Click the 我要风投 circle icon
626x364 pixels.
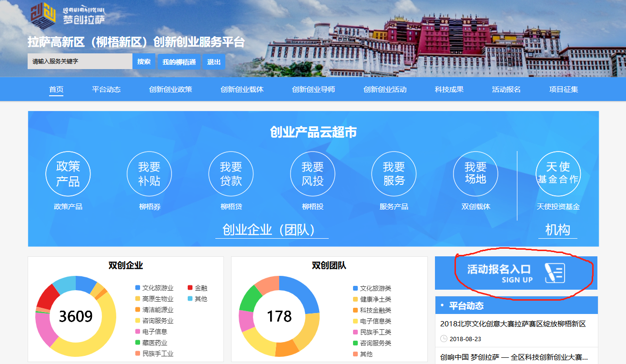click(313, 174)
